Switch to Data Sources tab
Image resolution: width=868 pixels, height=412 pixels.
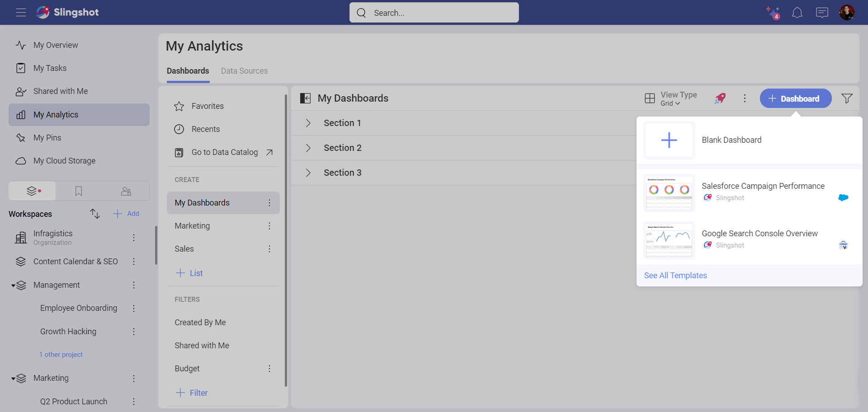[244, 71]
